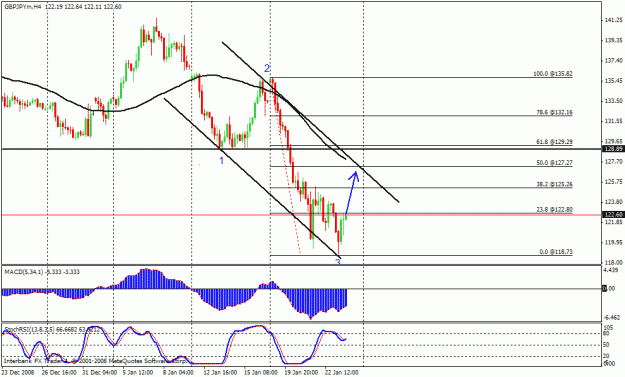Click the 12 Jan 16:00 date label

click(x=219, y=373)
